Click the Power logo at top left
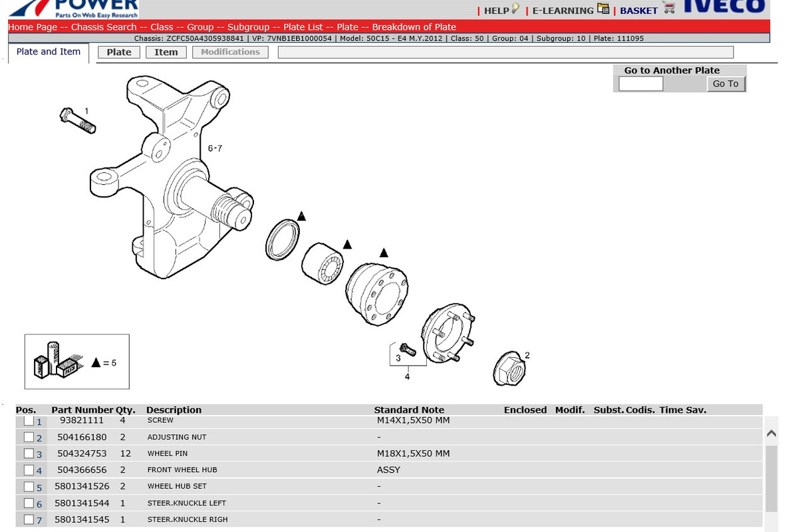The image size is (796, 532). pyautogui.click(x=74, y=9)
